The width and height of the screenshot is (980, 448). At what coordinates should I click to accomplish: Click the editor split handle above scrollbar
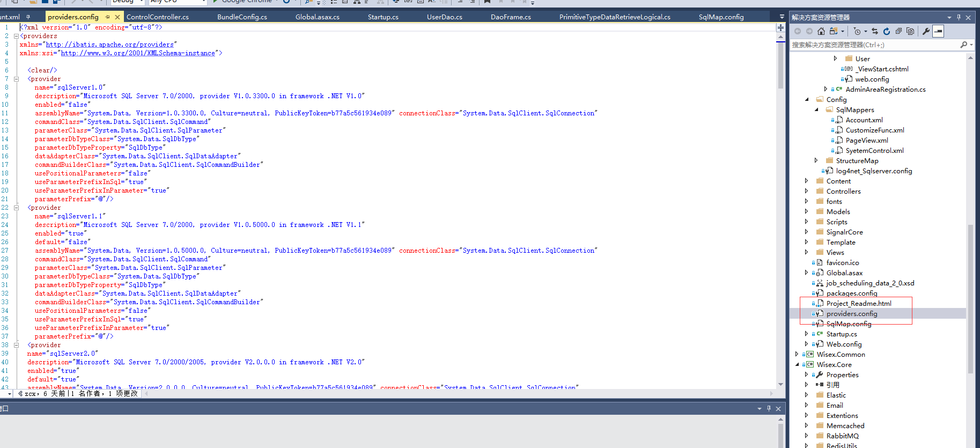780,27
